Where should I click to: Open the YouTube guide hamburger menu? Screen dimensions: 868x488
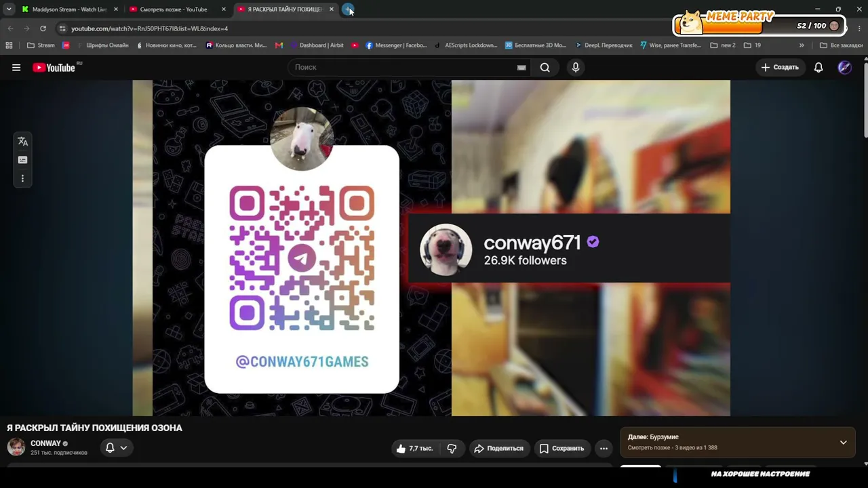coord(16,67)
